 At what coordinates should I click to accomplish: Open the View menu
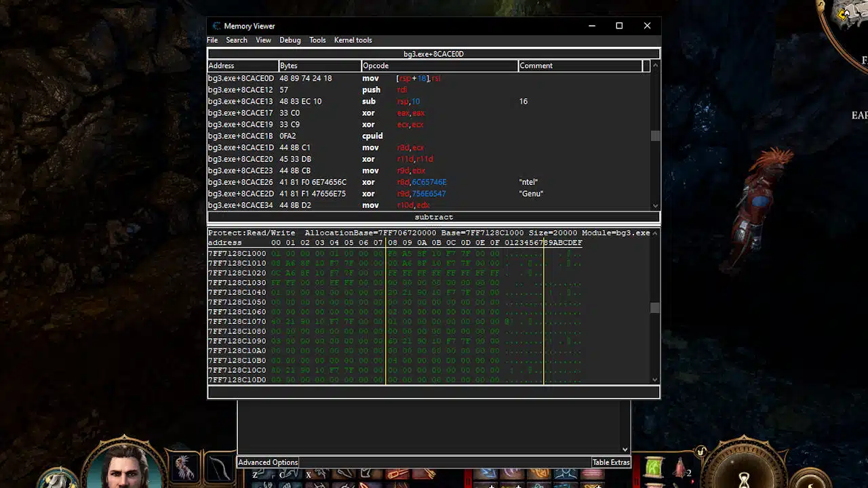263,40
